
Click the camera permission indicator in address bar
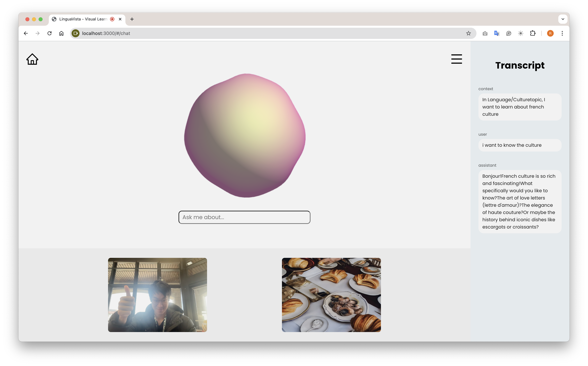point(76,33)
